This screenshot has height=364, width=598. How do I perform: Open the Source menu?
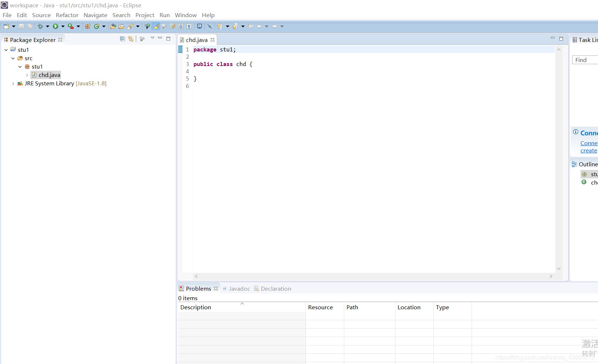41,15
